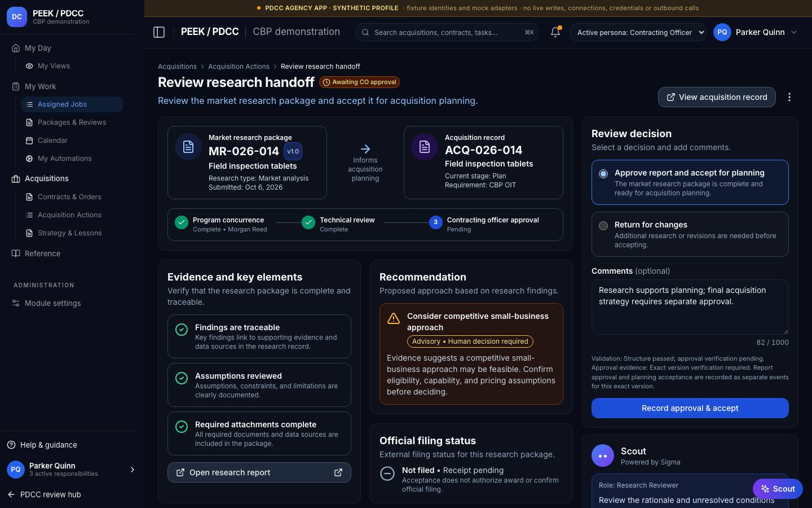Click the Market research package document icon

[188, 147]
